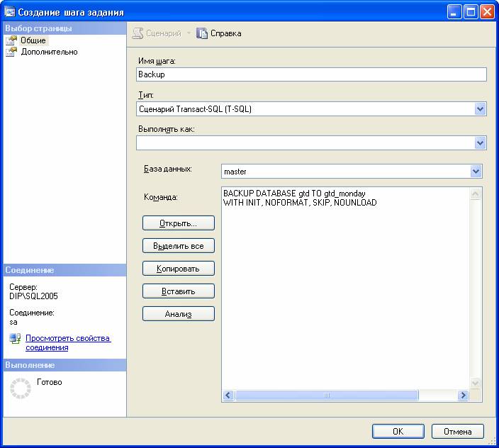
Task: Click in the Имя шага text field
Action: click(310, 74)
